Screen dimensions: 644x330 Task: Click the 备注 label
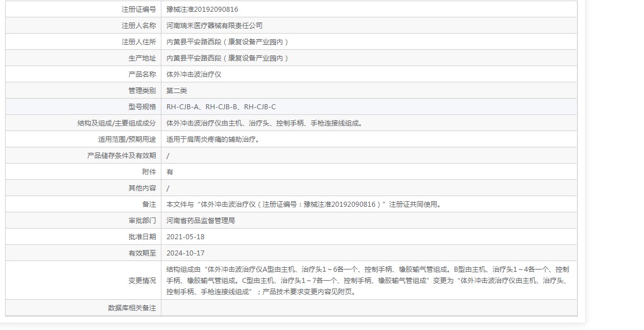(x=149, y=204)
